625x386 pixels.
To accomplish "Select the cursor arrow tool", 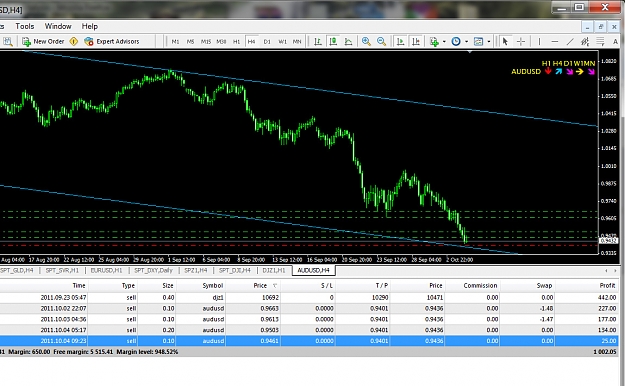I will pyautogui.click(x=505, y=41).
